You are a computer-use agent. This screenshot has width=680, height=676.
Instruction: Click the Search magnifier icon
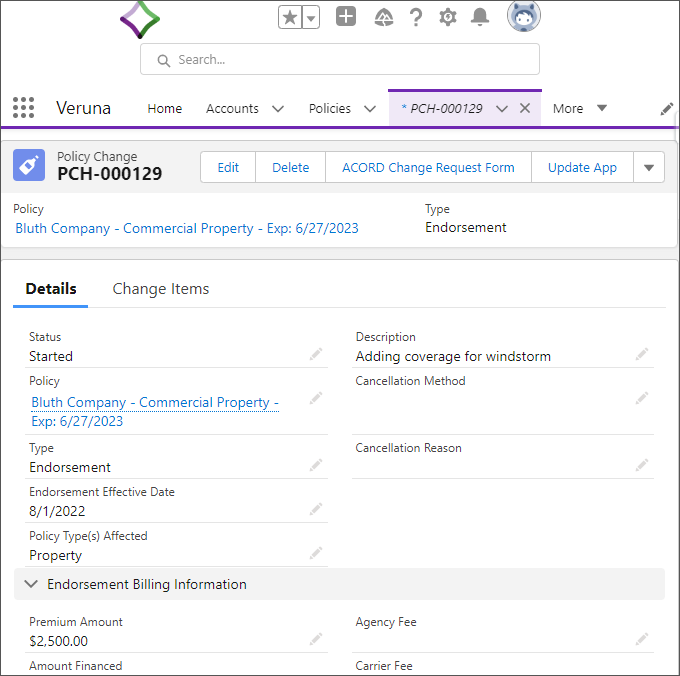(x=163, y=60)
